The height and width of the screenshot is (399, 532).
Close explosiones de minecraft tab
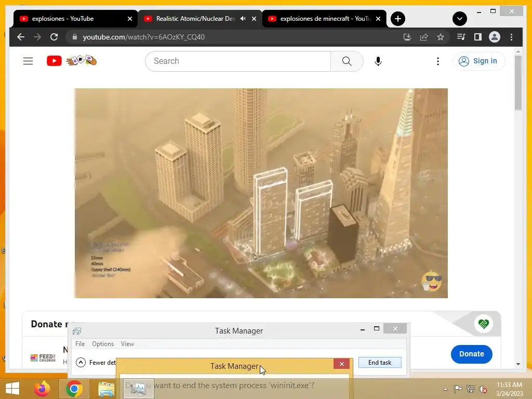tap(378, 19)
